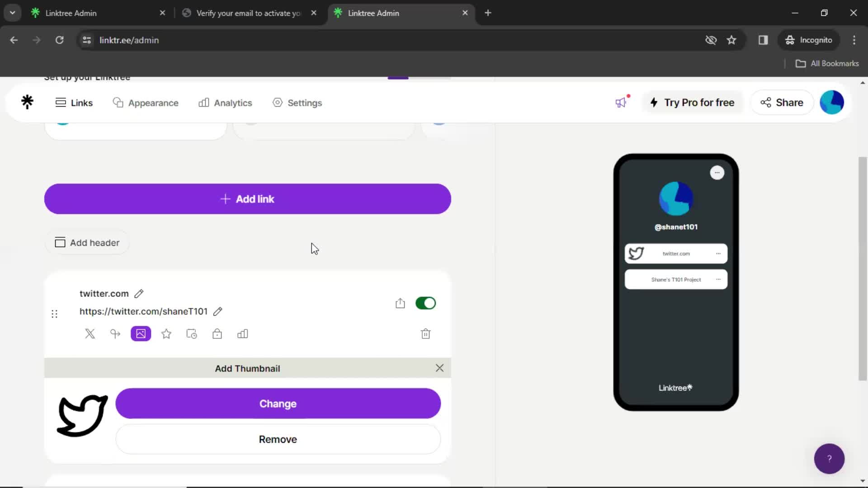The width and height of the screenshot is (868, 488).
Task: Open Shane's T101 Project options dots
Action: [718, 280]
